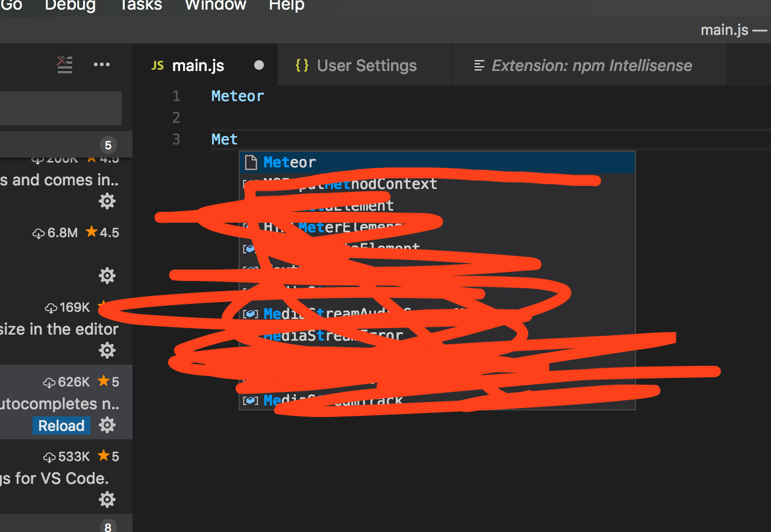The width and height of the screenshot is (771, 532).
Task: Clear the extensions search filter
Action: point(64,65)
